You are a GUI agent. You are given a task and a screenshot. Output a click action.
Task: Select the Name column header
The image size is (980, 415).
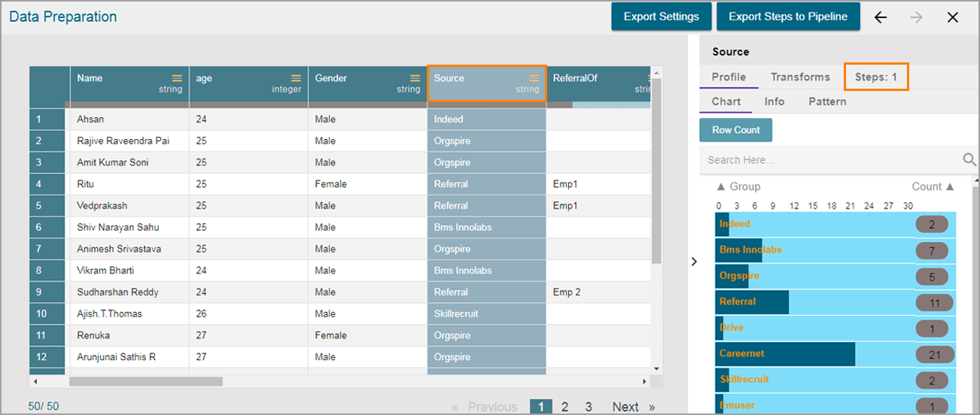pos(129,83)
